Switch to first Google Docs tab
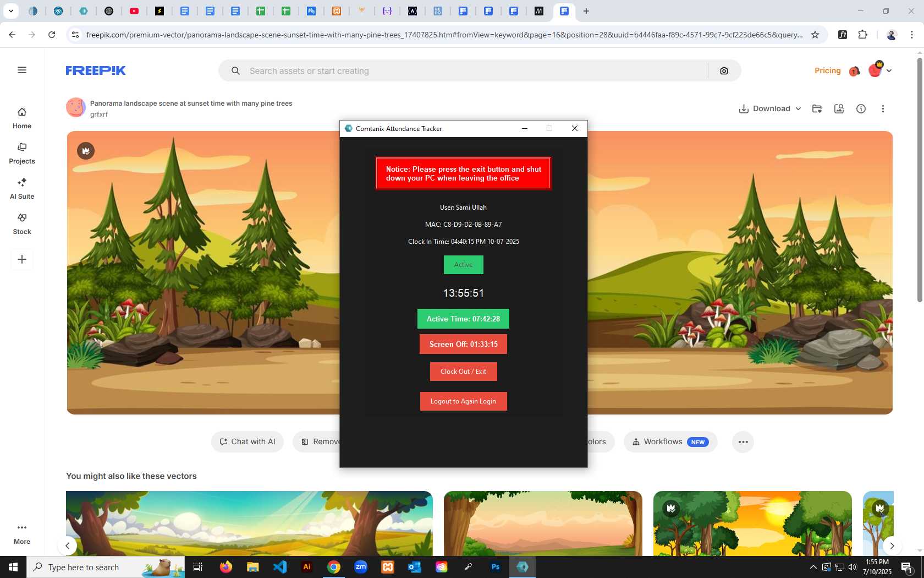The image size is (924, 578). pos(185,11)
